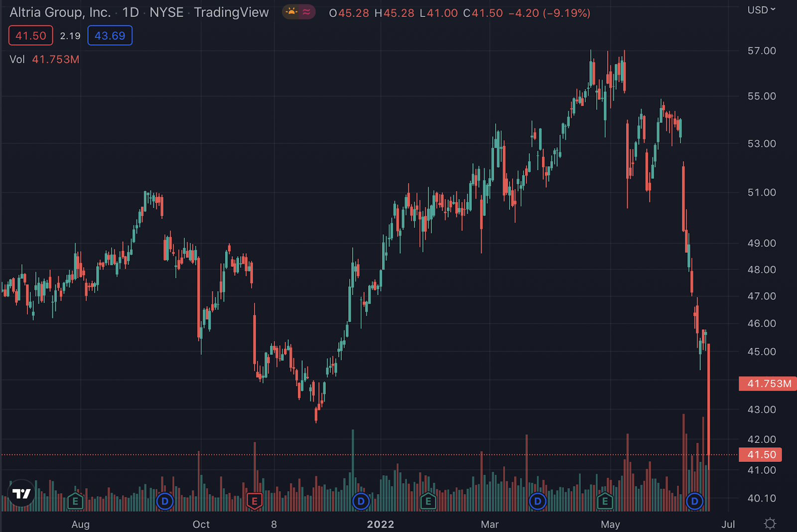This screenshot has width=797, height=532.
Task: Click the Oct label on time axis
Action: 201,524
